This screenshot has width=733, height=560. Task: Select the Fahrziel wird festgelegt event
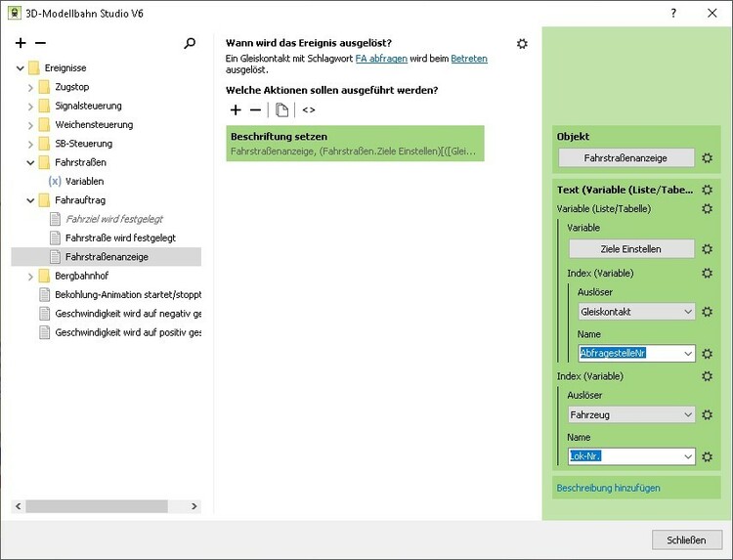tap(114, 219)
